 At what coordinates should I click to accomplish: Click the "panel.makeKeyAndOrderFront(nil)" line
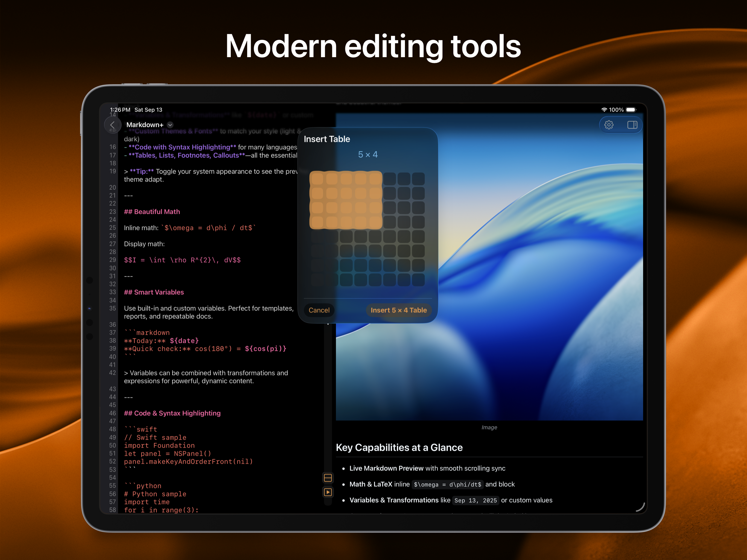point(188,462)
